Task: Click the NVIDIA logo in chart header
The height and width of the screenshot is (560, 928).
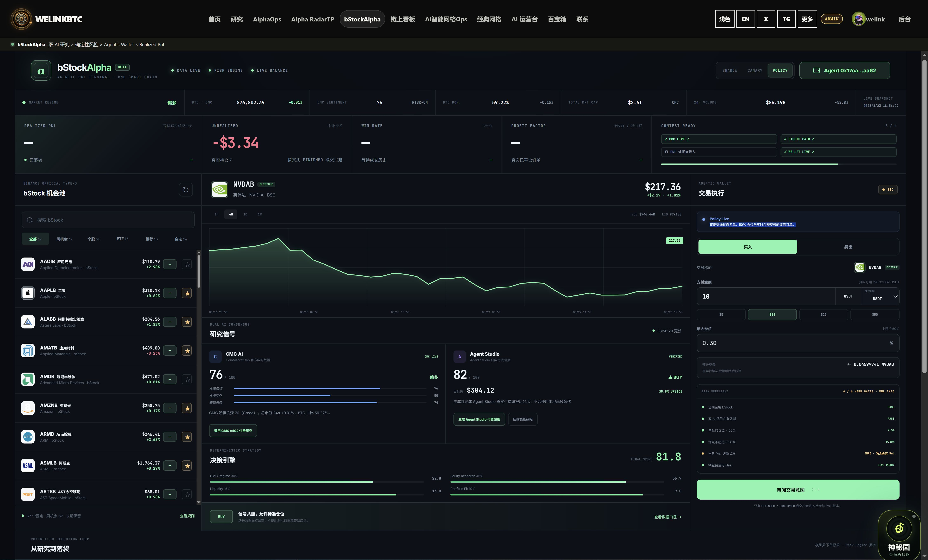Action: pyautogui.click(x=220, y=190)
